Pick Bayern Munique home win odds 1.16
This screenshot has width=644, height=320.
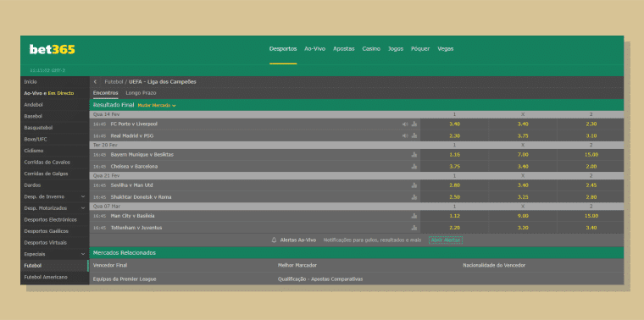click(454, 155)
